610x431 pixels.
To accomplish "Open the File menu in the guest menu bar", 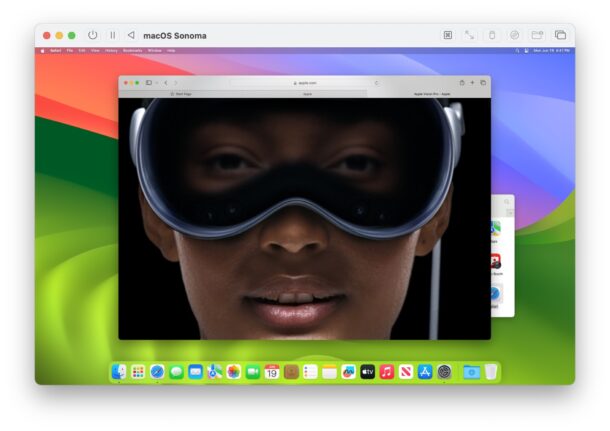I will (x=70, y=50).
